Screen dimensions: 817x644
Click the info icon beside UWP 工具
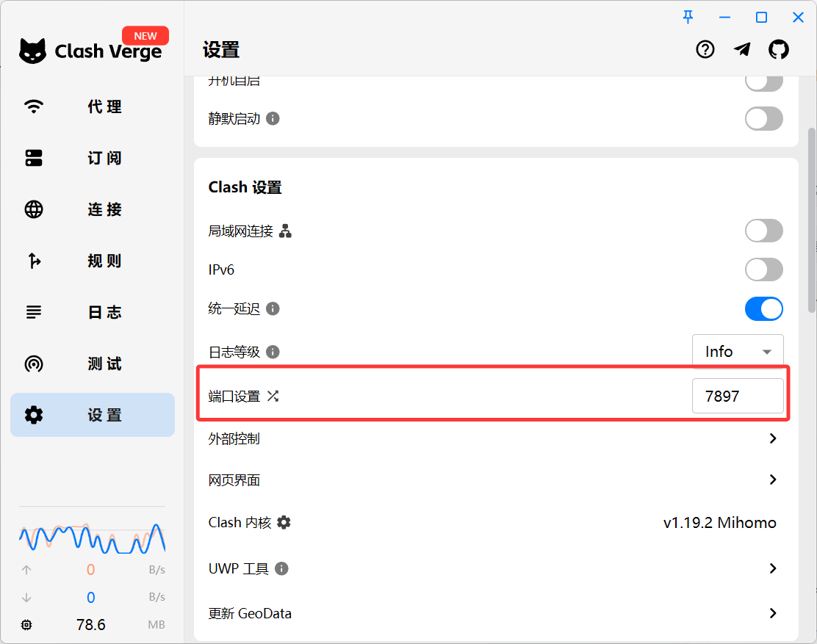281,568
